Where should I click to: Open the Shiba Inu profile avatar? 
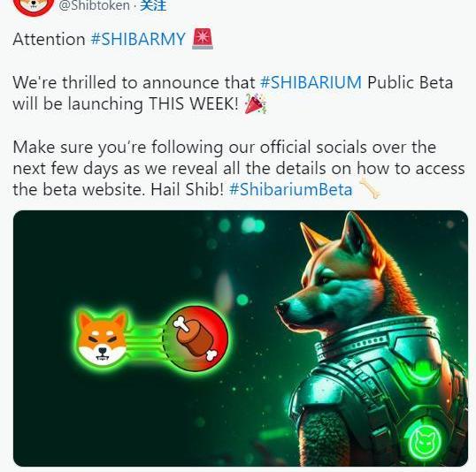(x=34, y=6)
